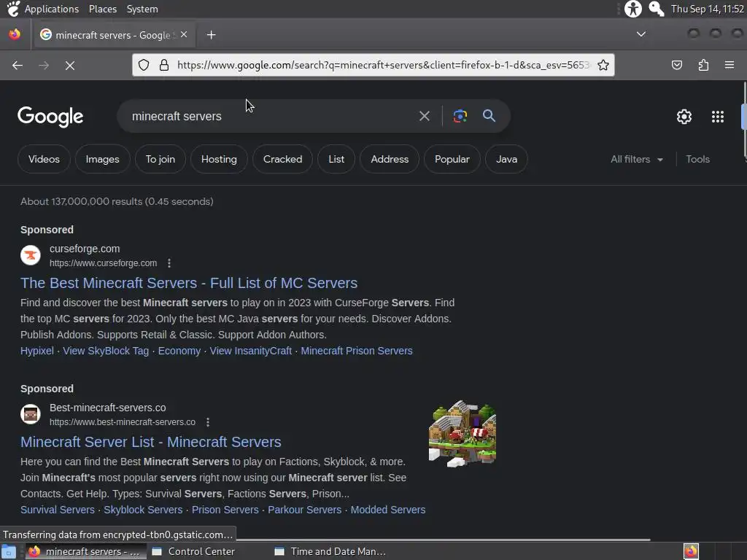Click the Google search magnifier button
Image resolution: width=747 pixels, height=560 pixels.
point(489,115)
